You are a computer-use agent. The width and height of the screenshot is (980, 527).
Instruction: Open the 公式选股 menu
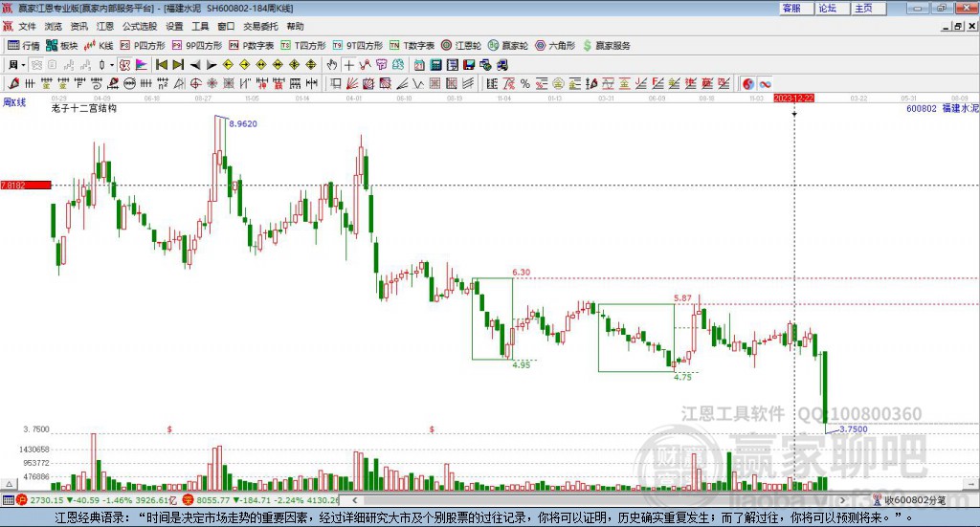[140, 26]
